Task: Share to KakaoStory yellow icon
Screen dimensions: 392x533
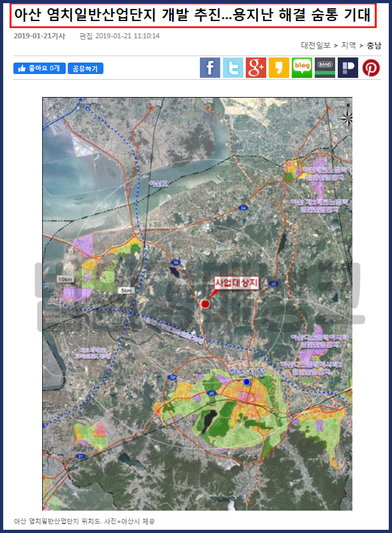Action: click(x=279, y=68)
